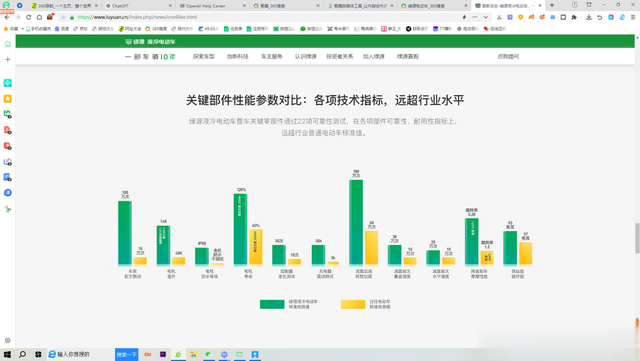Click the address bar URL field

(261, 17)
